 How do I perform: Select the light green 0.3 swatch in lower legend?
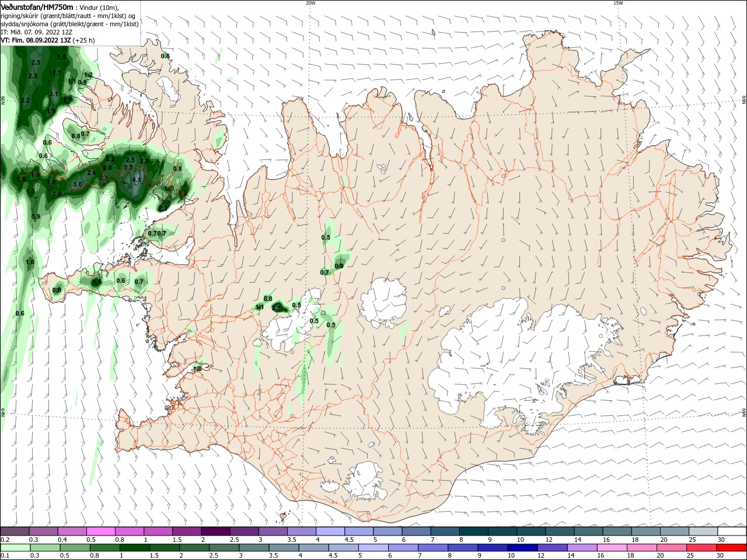[x=46, y=548]
